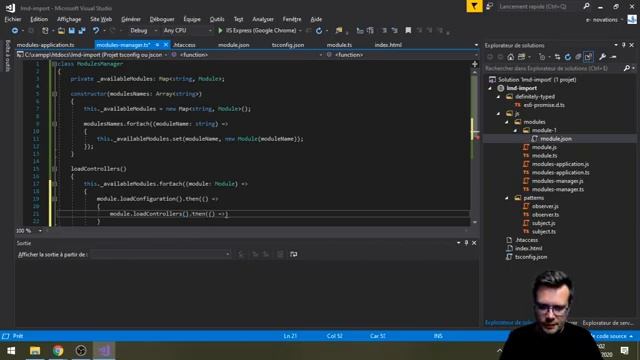Undo the last edit via toolbar
This screenshot has height=360, width=640.
(96, 31)
